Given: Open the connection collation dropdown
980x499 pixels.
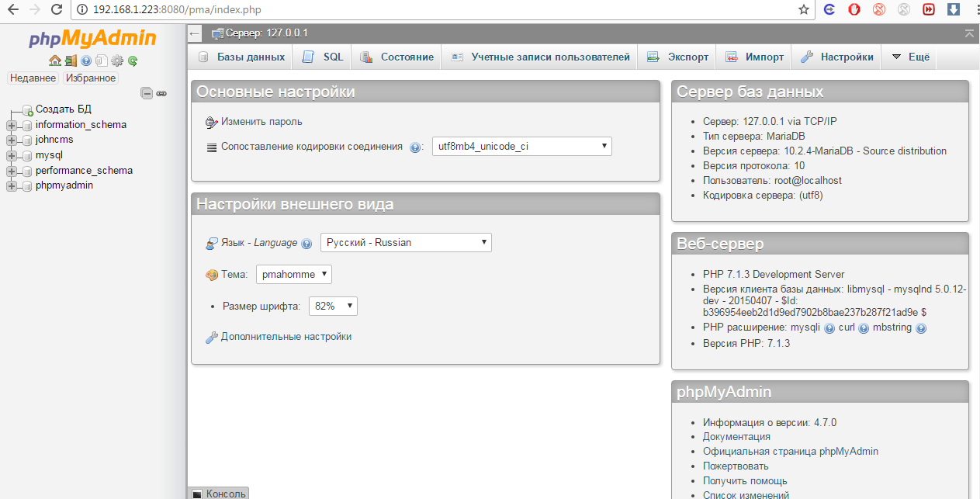Looking at the screenshot, I should click(521, 146).
